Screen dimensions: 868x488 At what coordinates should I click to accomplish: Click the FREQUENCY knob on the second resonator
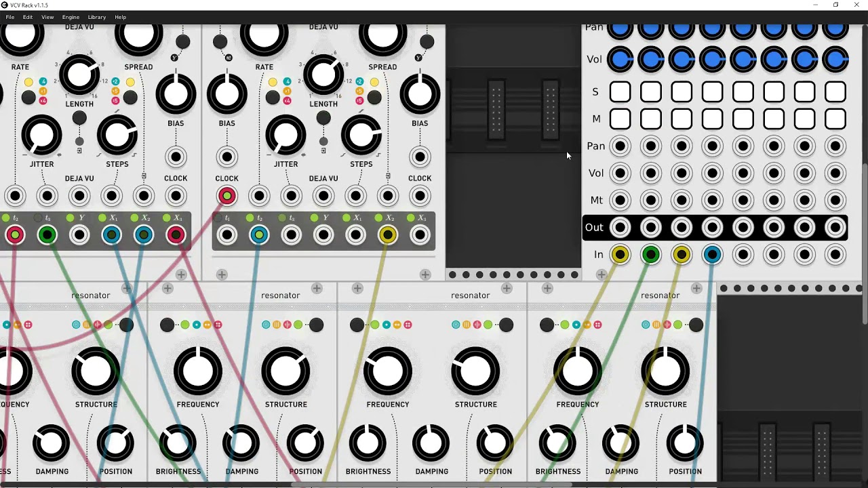198,371
